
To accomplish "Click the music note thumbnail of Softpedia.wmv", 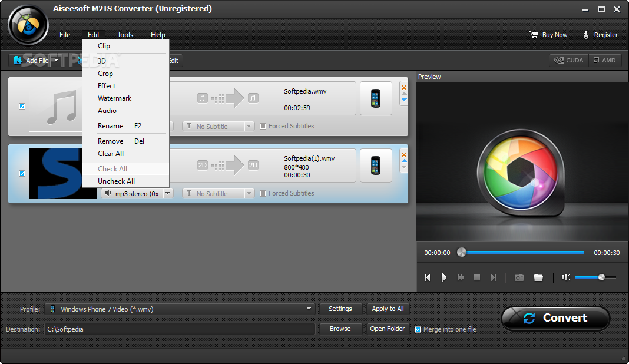I will coord(55,107).
